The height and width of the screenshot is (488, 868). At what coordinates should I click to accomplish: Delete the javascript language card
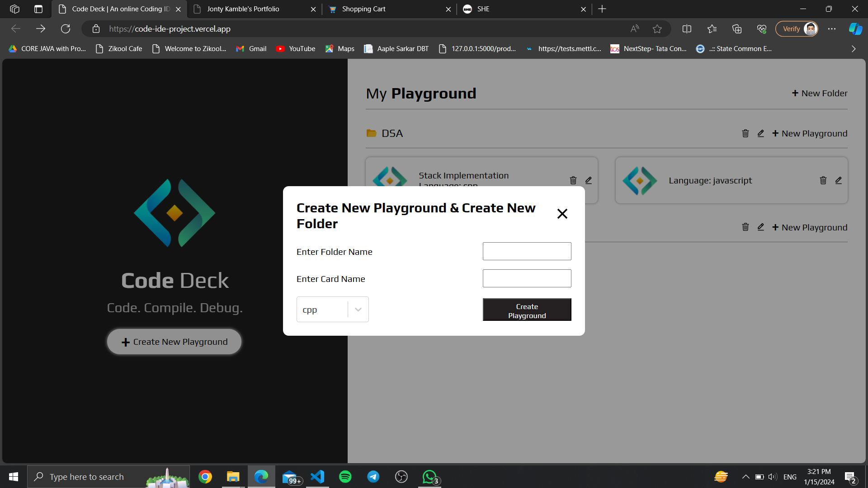click(823, 180)
